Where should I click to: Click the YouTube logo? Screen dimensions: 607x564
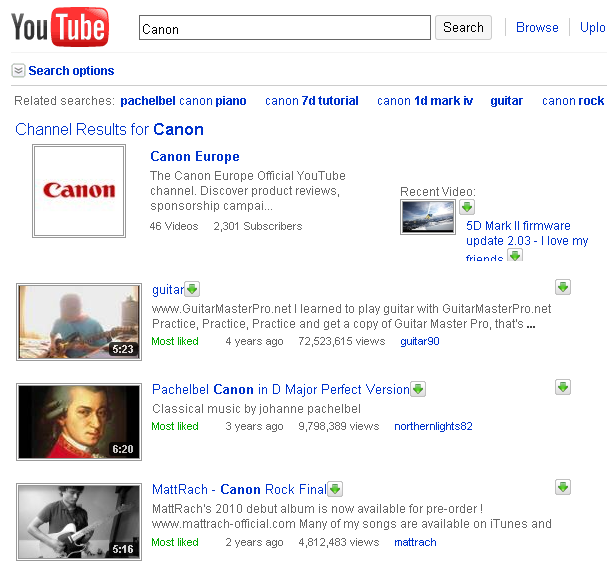pyautogui.click(x=60, y=27)
